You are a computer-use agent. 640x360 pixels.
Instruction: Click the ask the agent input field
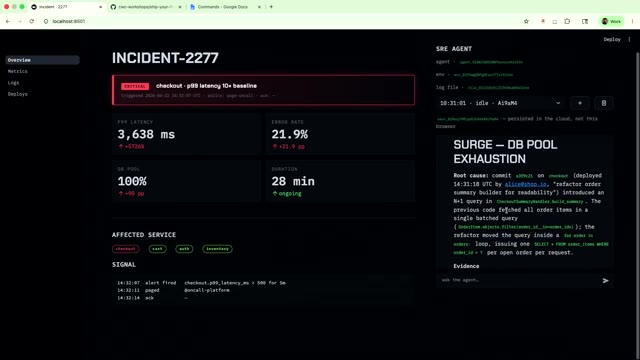coord(518,280)
